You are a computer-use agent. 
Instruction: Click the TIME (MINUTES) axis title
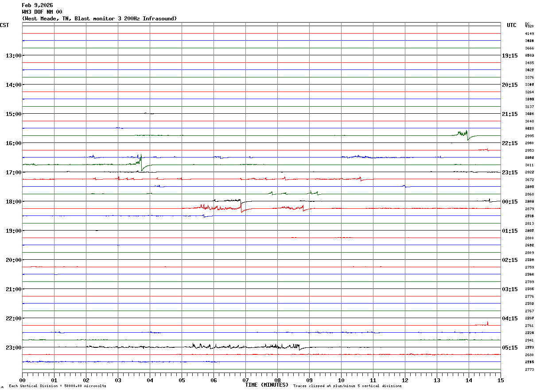[267, 385]
